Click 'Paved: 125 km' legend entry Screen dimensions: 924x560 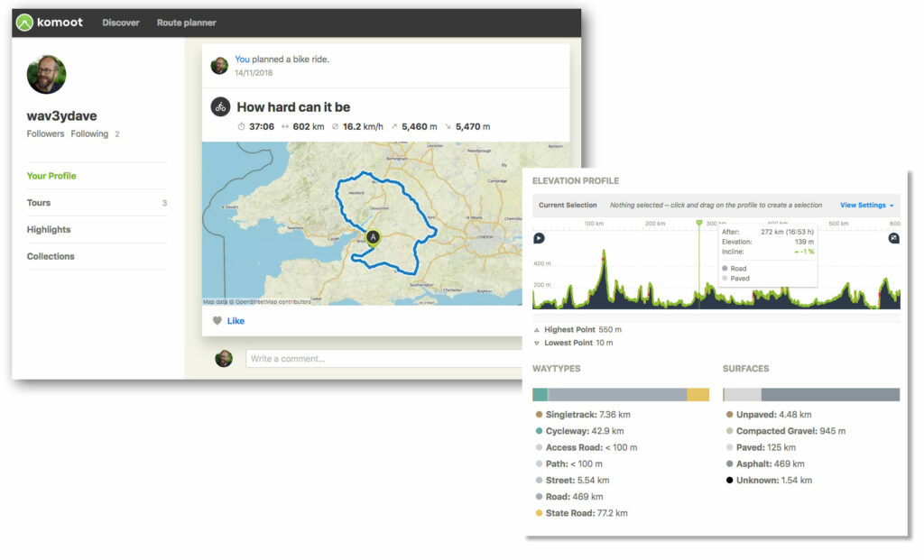pyautogui.click(x=761, y=447)
